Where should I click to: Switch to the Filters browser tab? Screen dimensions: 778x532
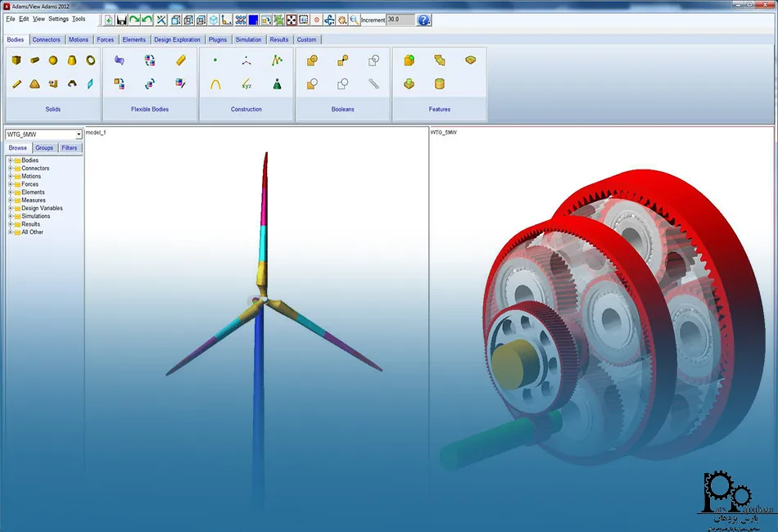coord(70,148)
